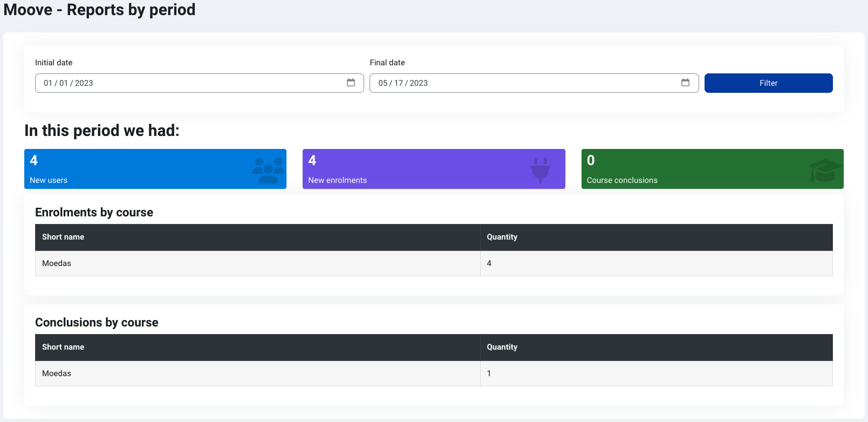Click the 'In this period we had:' heading
This screenshot has width=868, height=422.
click(x=102, y=131)
